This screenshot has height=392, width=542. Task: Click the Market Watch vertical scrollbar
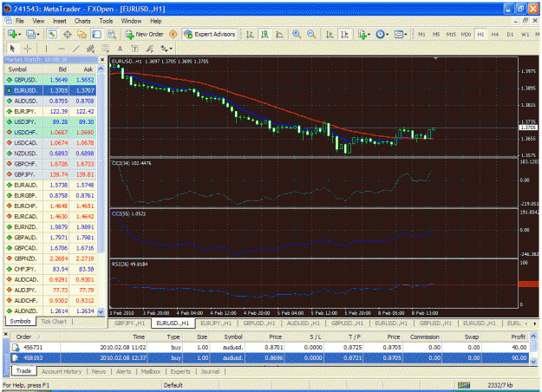[x=101, y=190]
